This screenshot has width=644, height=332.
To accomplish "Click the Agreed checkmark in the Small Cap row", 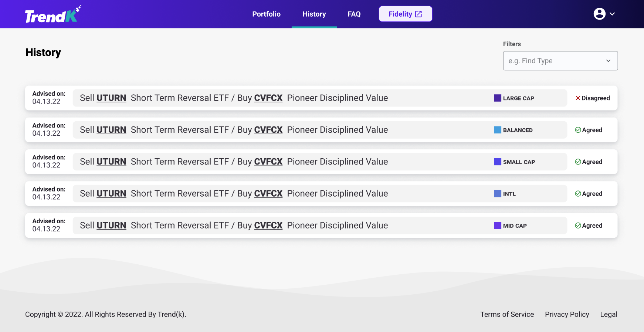I will [578, 162].
